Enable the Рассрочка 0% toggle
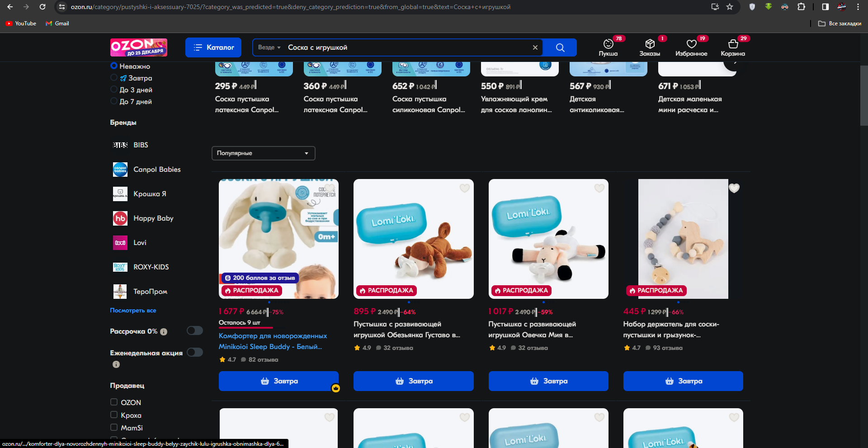Screen dimensions: 868x448 point(194,331)
